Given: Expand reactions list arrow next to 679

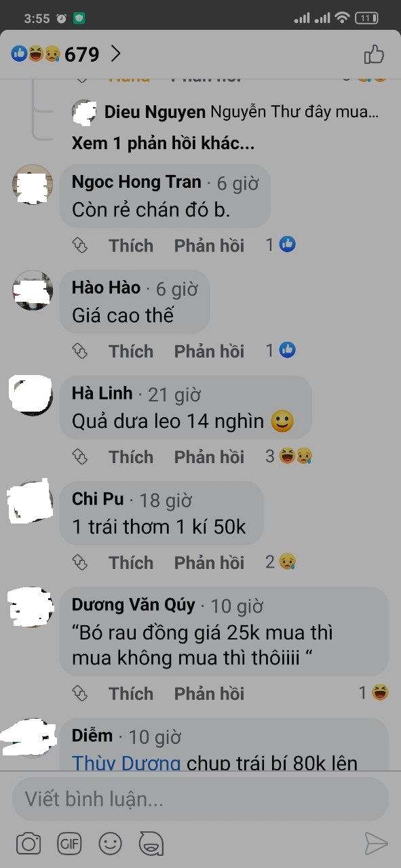Looking at the screenshot, I should [x=115, y=54].
